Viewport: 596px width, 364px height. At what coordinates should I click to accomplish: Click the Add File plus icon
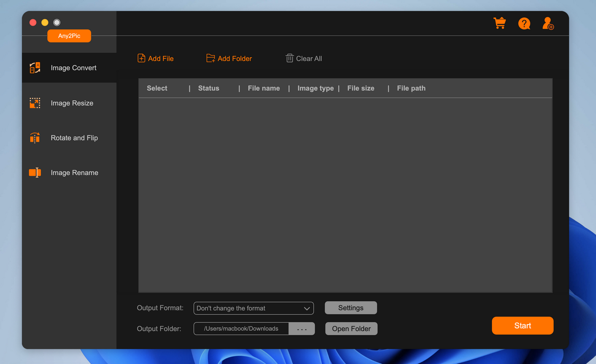141,57
